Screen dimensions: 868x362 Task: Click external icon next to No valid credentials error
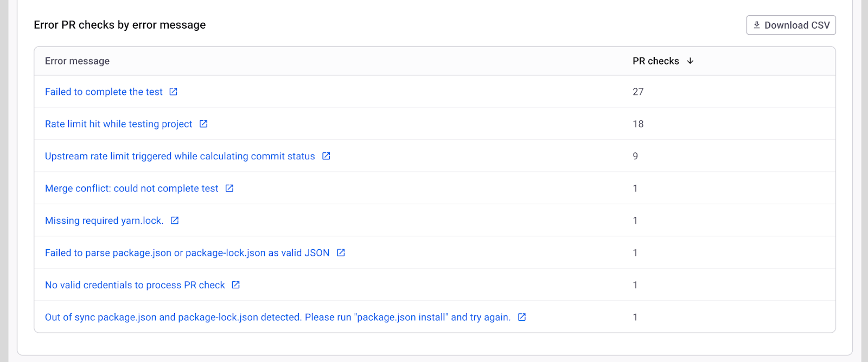coord(236,285)
